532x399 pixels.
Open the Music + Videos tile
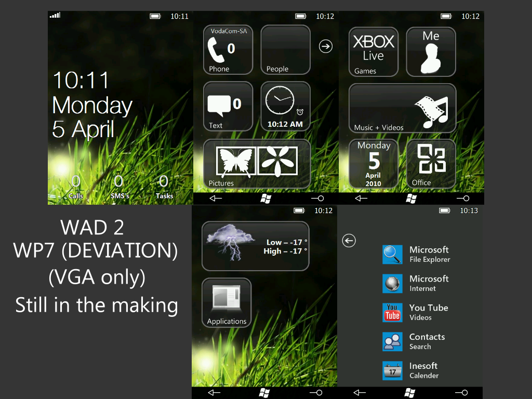pyautogui.click(x=403, y=108)
